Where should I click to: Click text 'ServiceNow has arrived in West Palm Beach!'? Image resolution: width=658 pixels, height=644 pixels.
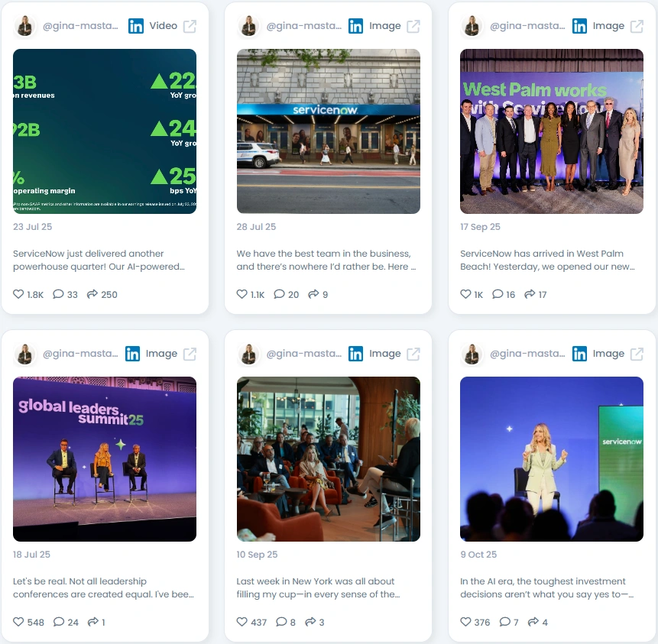(541, 260)
